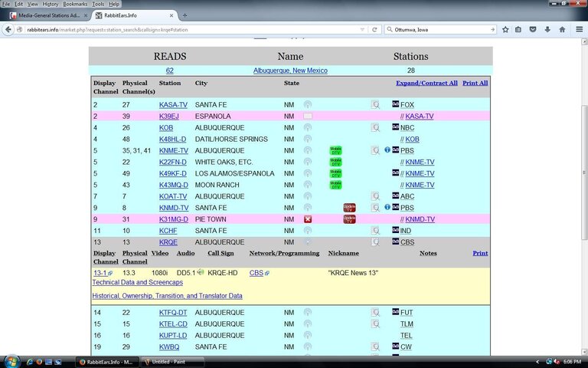Screen dimensions: 588x368
Task: Click the info icon in the KNME-TV row
Action: point(387,149)
